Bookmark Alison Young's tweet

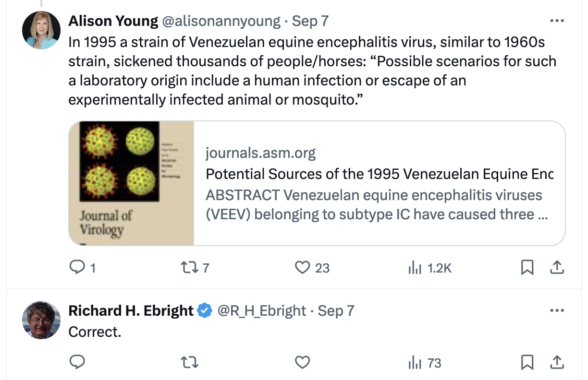click(527, 267)
